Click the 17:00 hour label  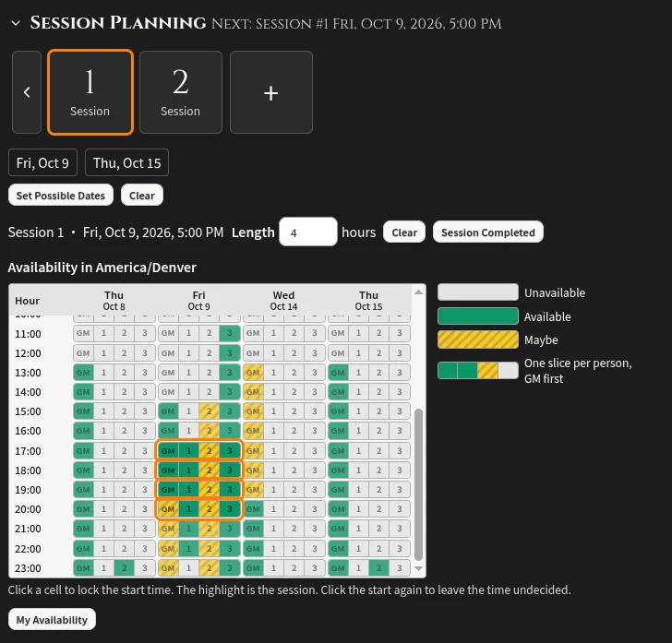(x=28, y=451)
